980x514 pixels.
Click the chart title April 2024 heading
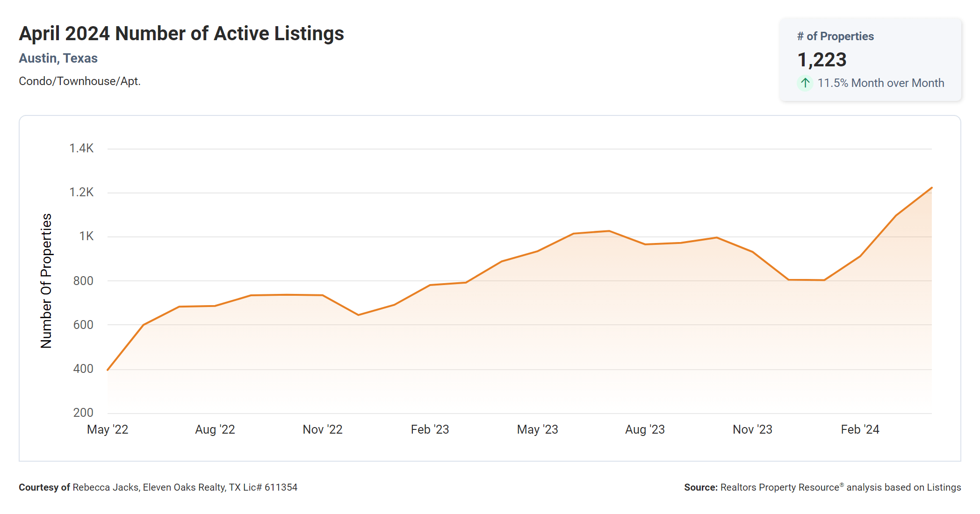coord(181,34)
